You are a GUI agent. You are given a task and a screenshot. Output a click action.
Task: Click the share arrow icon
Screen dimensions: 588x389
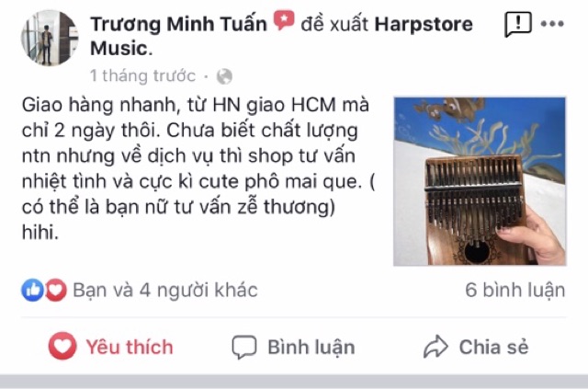tap(435, 347)
